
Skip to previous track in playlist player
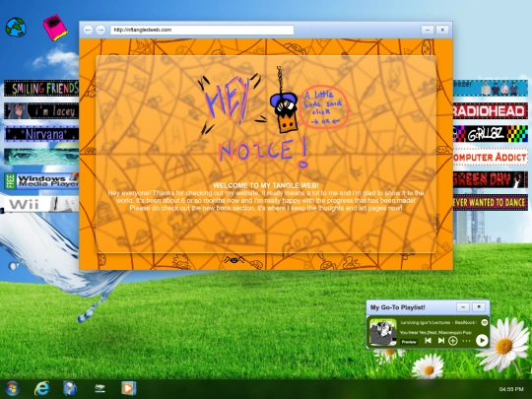pyautogui.click(x=429, y=340)
